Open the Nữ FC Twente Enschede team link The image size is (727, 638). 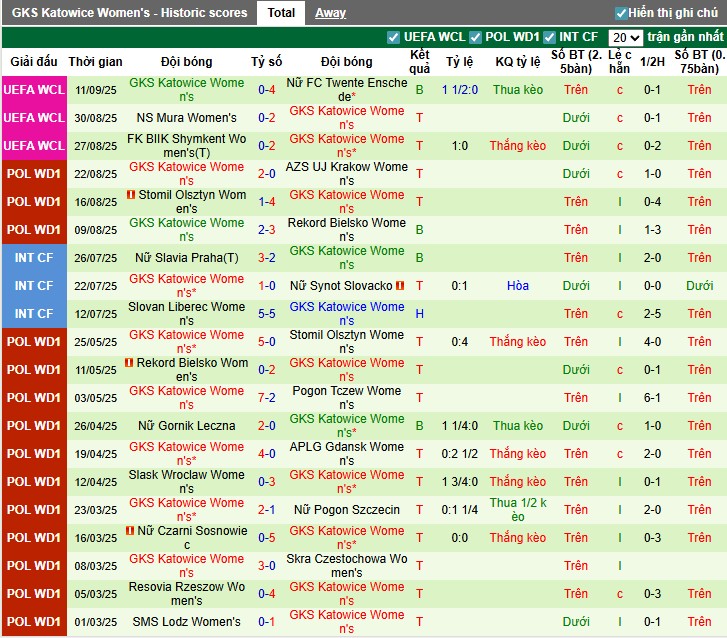point(346,90)
